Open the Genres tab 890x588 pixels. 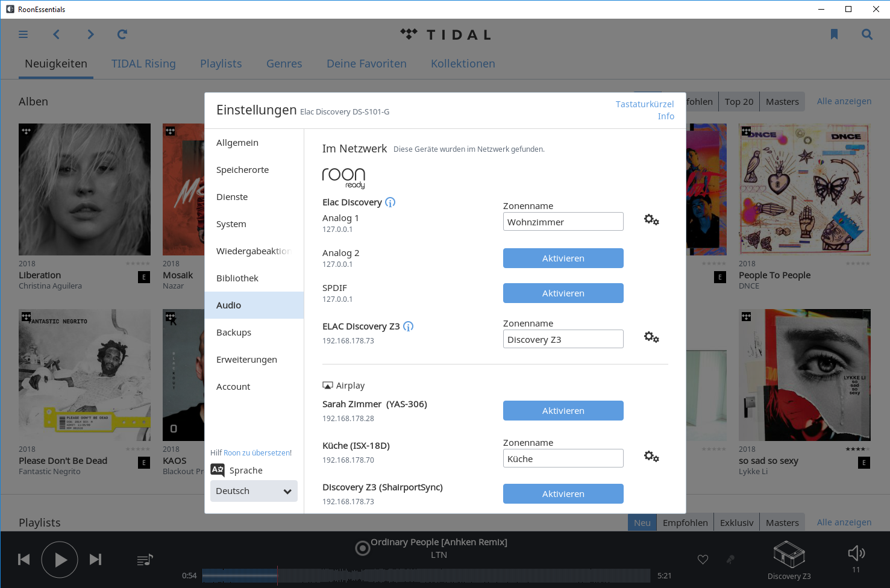click(x=284, y=64)
